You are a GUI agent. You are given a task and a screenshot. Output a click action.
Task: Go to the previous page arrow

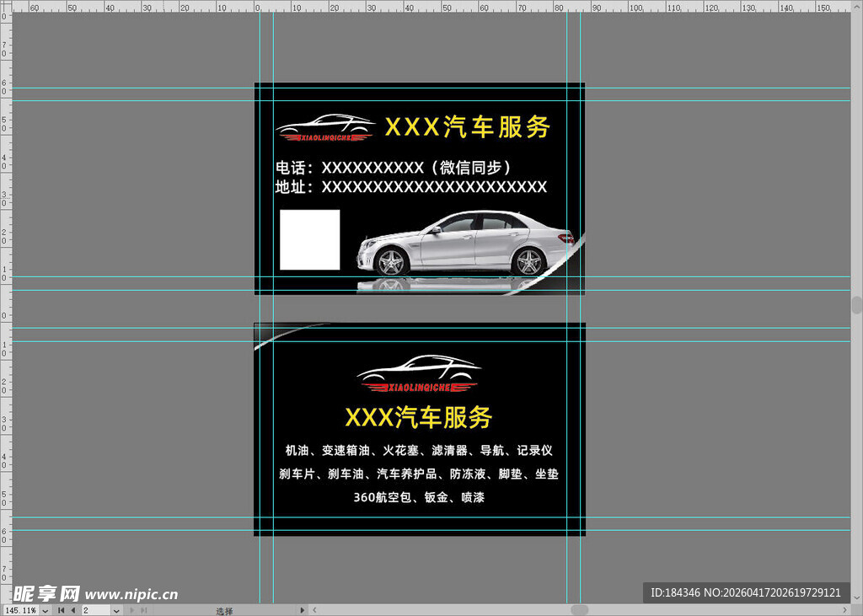[72, 610]
